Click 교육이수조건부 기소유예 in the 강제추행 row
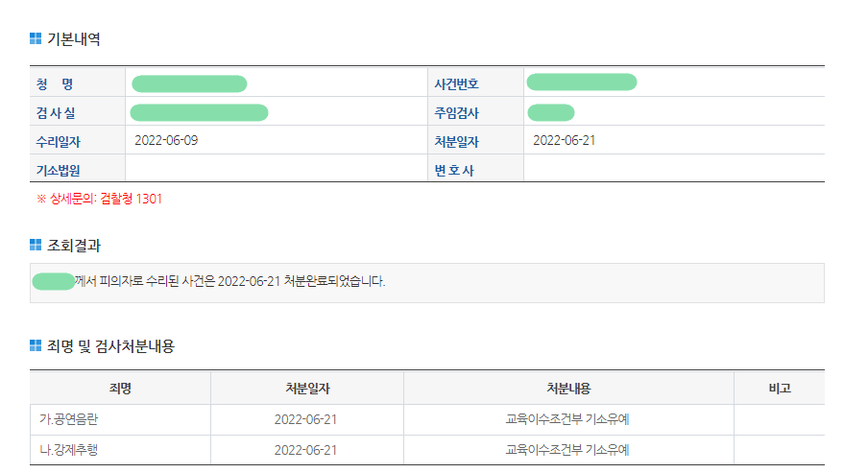The height and width of the screenshot is (473, 868). [567, 450]
